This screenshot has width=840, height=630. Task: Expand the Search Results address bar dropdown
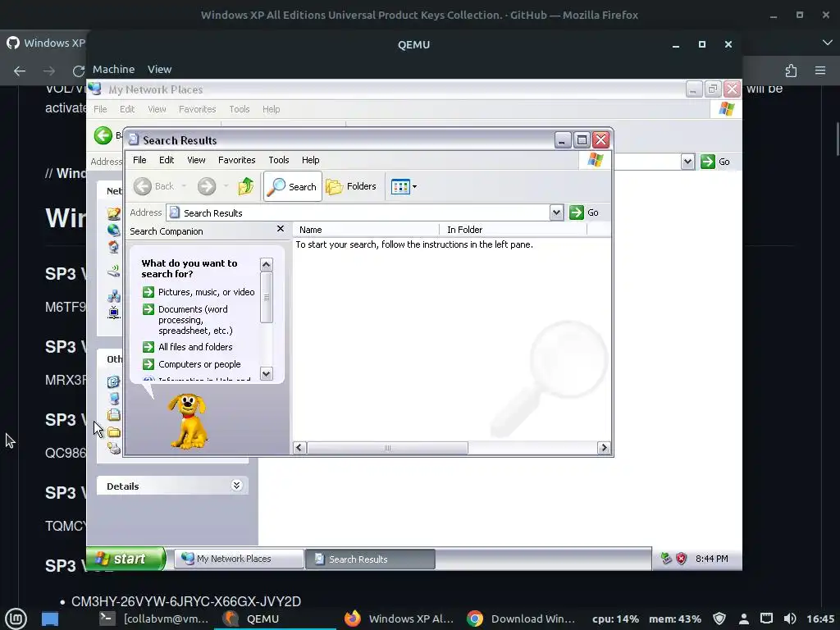(556, 212)
